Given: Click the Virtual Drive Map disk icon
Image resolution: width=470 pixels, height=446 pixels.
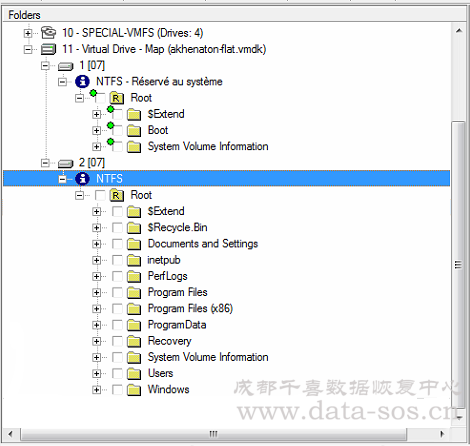Looking at the screenshot, I should click(48, 49).
